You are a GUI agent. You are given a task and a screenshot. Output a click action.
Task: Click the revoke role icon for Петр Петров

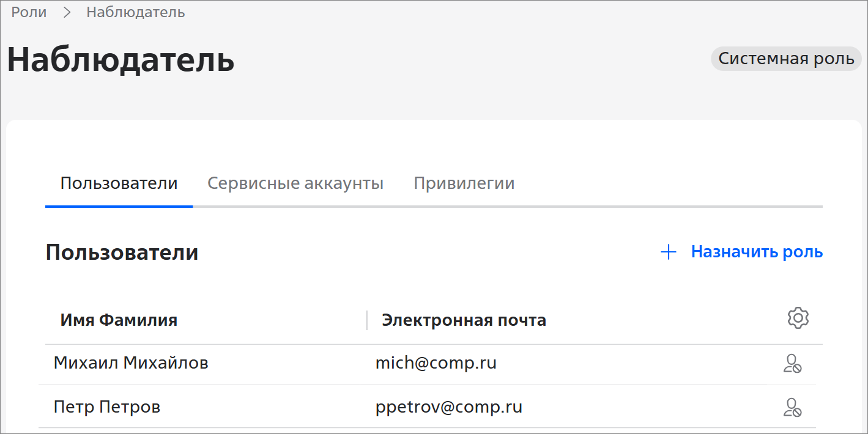[792, 407]
